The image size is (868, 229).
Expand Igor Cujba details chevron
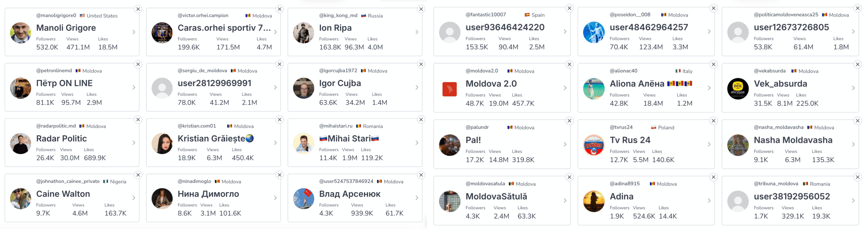pos(417,87)
